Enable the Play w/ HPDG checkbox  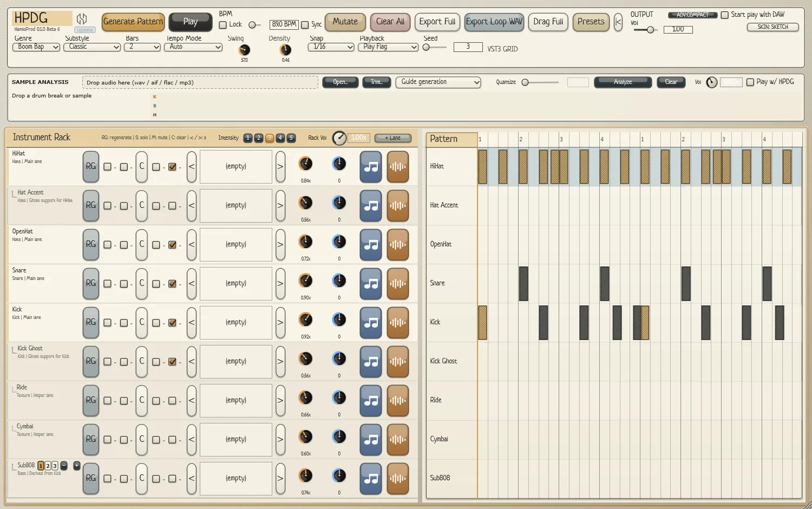(x=750, y=82)
